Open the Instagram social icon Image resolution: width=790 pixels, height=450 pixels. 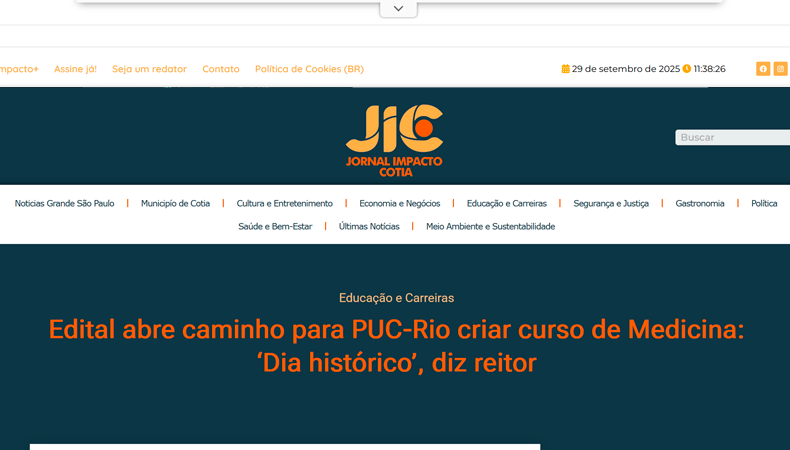click(x=780, y=69)
